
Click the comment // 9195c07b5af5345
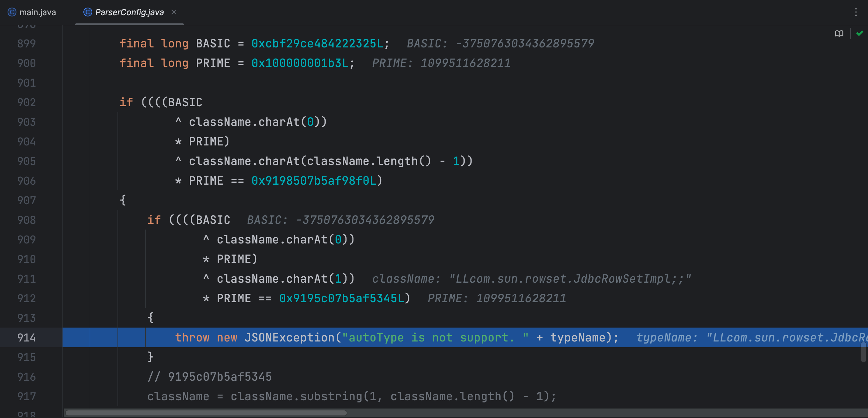(210, 377)
